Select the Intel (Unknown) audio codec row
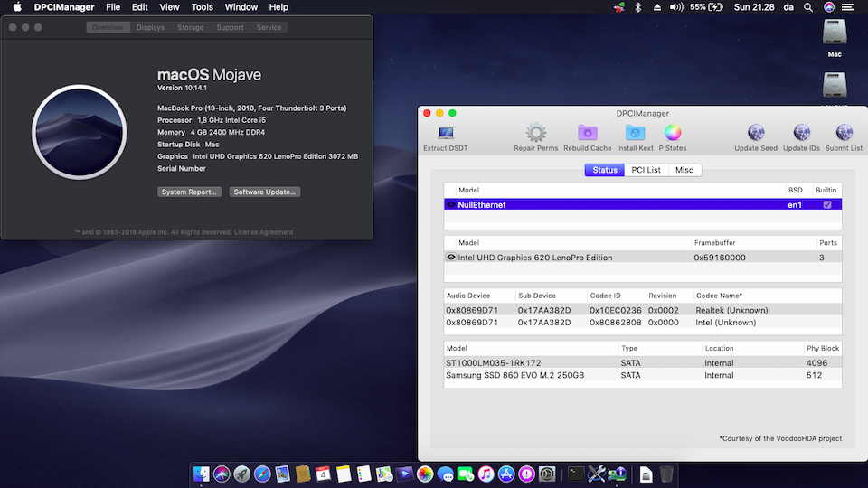The height and width of the screenshot is (488, 868). point(643,323)
